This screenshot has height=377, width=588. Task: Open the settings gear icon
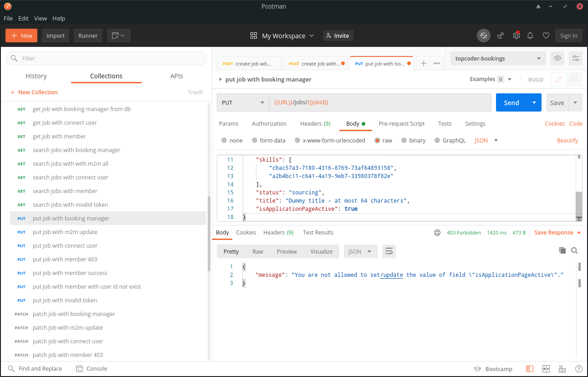pos(516,36)
